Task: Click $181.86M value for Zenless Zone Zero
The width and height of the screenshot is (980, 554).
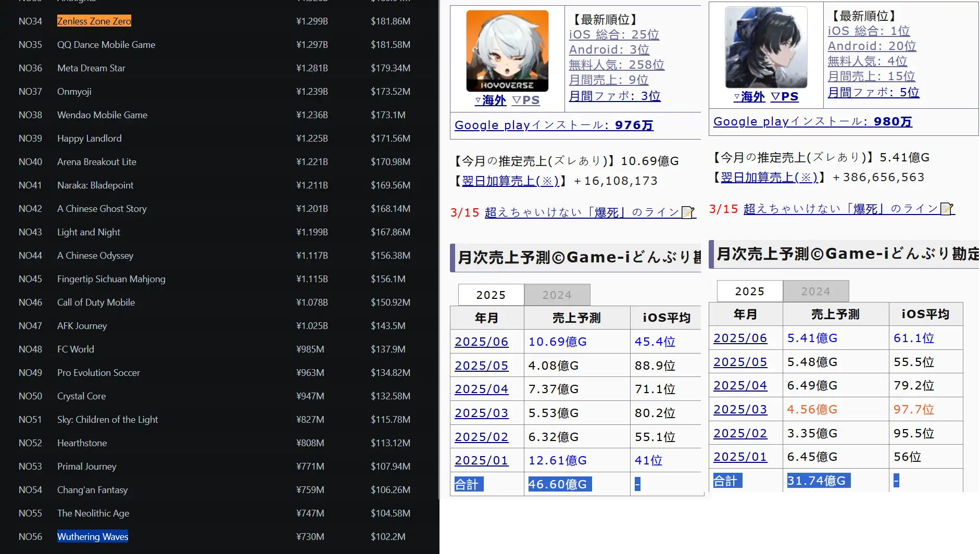Action: click(391, 21)
